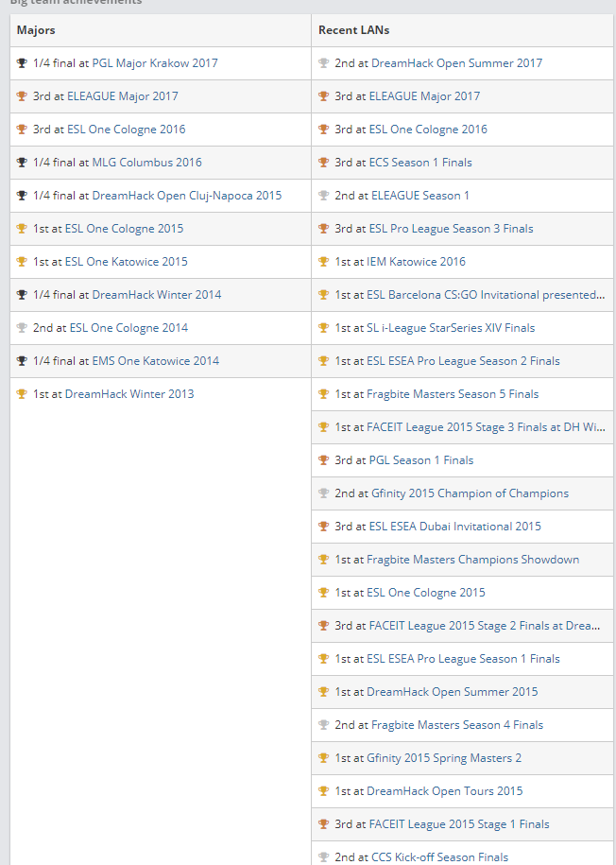Click gold trophy beside Fragbite Masters Season 5
This screenshot has width=616, height=865.
324,394
